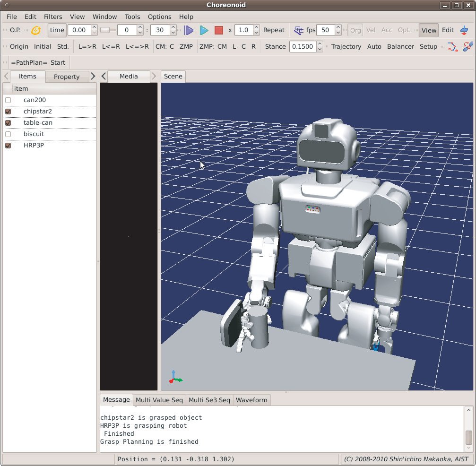Check the biscuit item checkbox
This screenshot has width=476, height=466.
(x=8, y=134)
